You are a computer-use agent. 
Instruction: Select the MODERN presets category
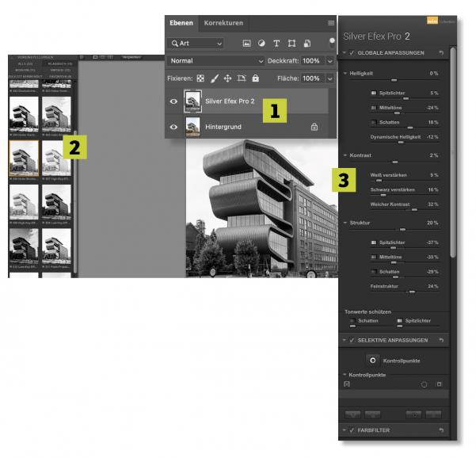coord(25,71)
